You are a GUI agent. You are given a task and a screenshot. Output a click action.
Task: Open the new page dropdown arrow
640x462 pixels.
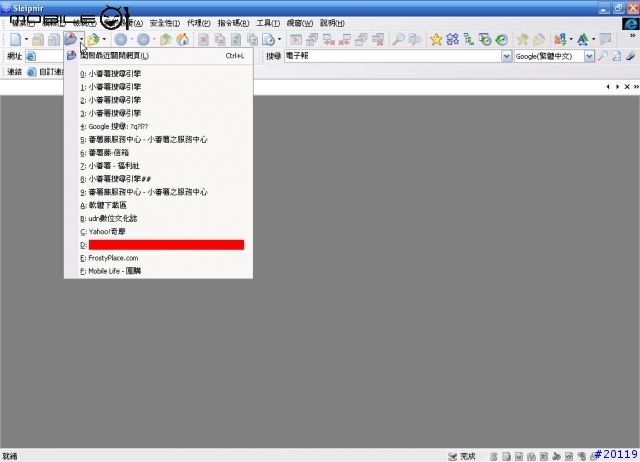coord(27,40)
